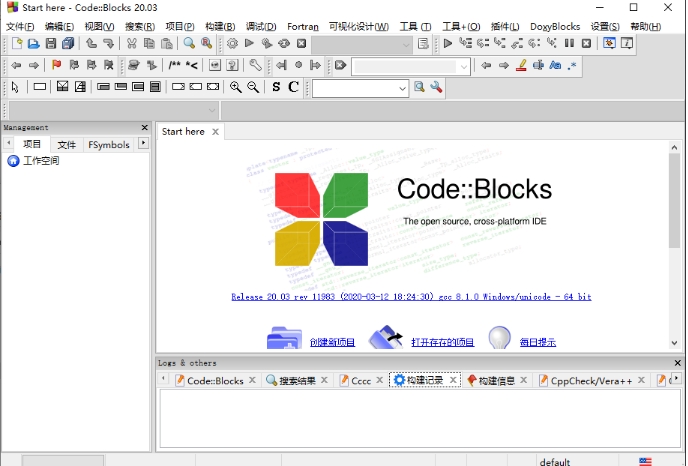This screenshot has height=466, width=688.
Task: Toggle the Match case 'Aa' option
Action: click(554, 66)
